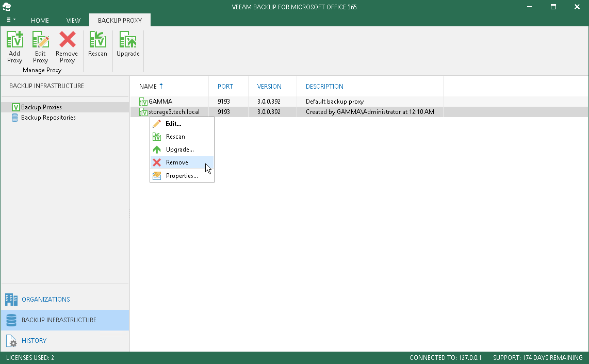Click the NAME column sort arrow
The image size is (589, 364).
pyautogui.click(x=161, y=86)
